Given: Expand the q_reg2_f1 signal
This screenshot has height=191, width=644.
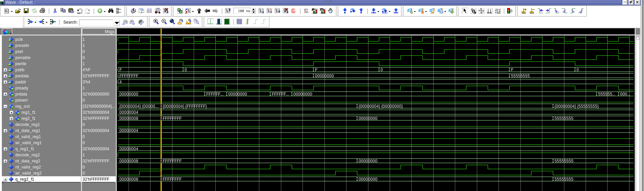Looking at the screenshot, I should (5, 179).
